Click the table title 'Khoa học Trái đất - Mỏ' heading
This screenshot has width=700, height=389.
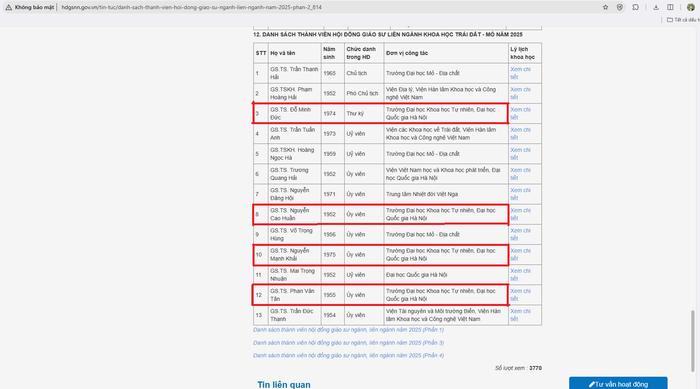coord(388,34)
